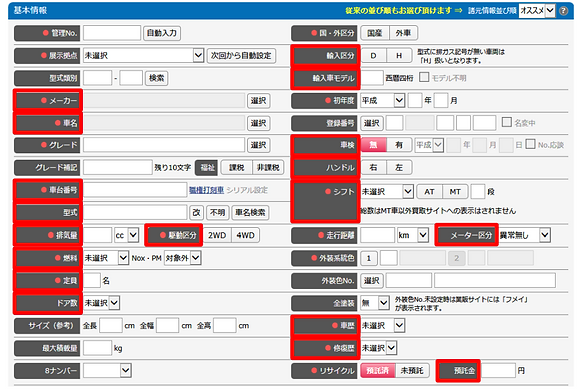Select the 非課税 option
The width and height of the screenshot is (583, 392).
point(268,168)
